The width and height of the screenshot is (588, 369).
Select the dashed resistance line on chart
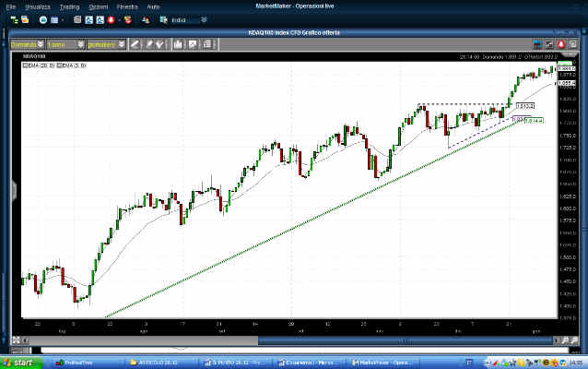461,103
